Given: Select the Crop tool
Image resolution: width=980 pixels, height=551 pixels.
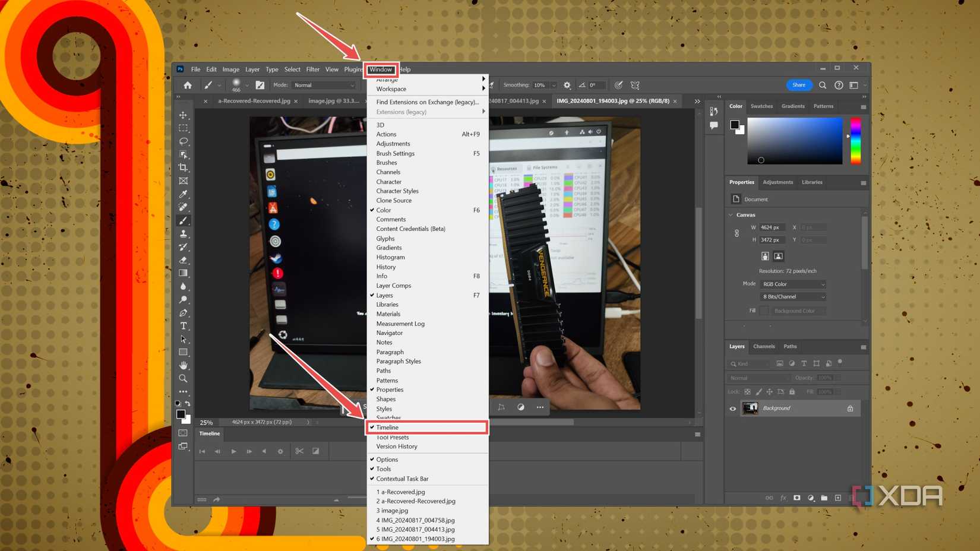Looking at the screenshot, I should pyautogui.click(x=183, y=167).
